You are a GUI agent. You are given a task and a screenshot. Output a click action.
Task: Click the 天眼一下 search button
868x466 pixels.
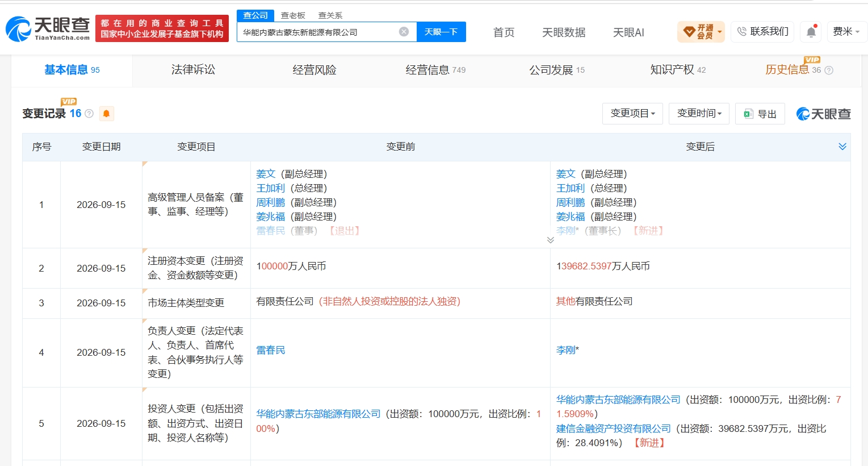(x=441, y=32)
